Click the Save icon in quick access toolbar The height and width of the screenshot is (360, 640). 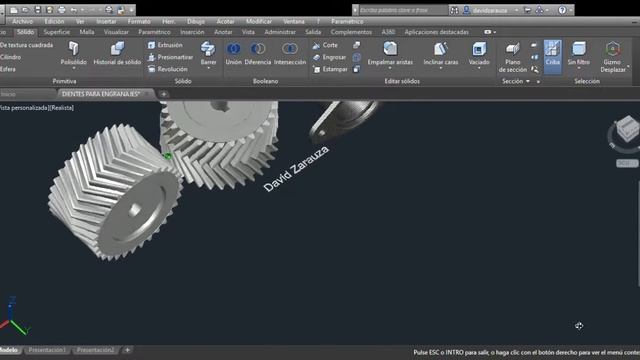point(38,10)
